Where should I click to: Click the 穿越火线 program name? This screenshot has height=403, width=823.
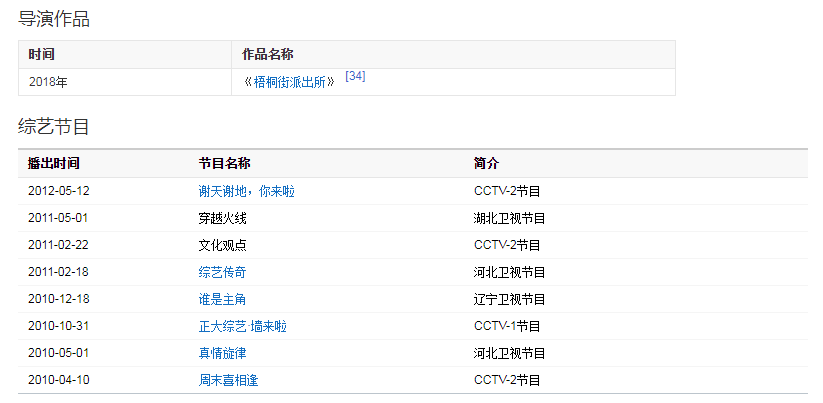click(x=222, y=218)
